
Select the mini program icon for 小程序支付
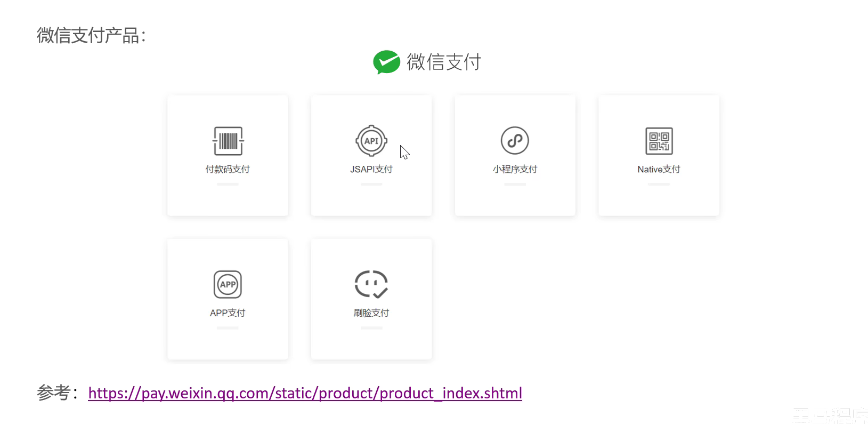(515, 140)
